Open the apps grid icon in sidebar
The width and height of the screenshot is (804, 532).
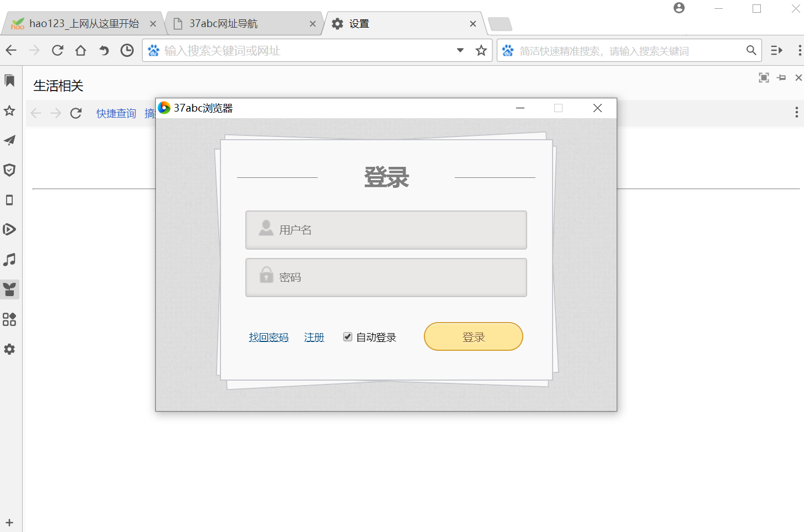[x=9, y=319]
